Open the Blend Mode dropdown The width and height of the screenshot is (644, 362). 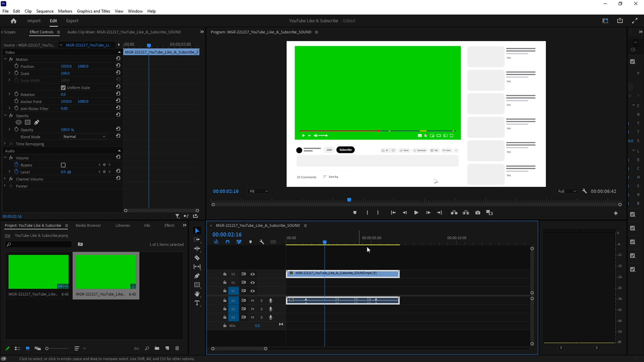tap(84, 136)
